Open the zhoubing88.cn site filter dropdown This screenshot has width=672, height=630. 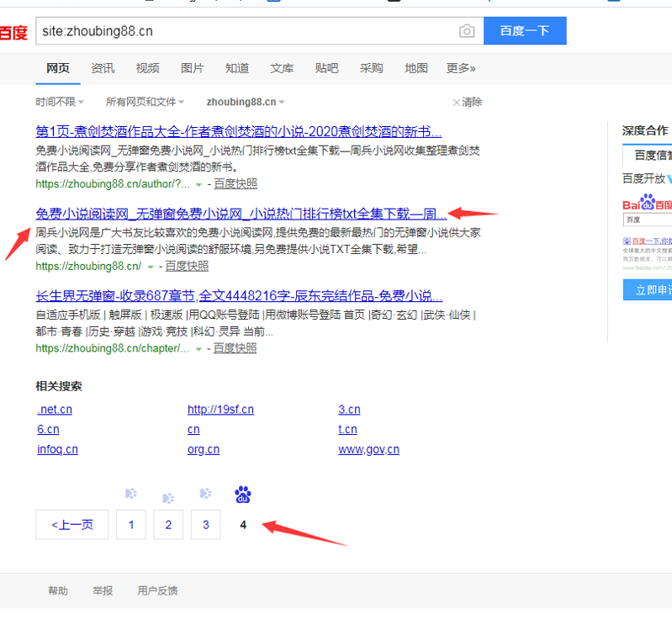(x=245, y=102)
